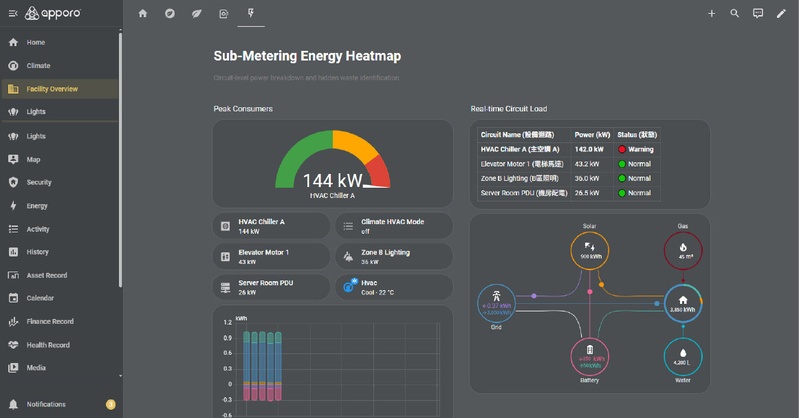Open Home in the sidebar

click(x=60, y=42)
